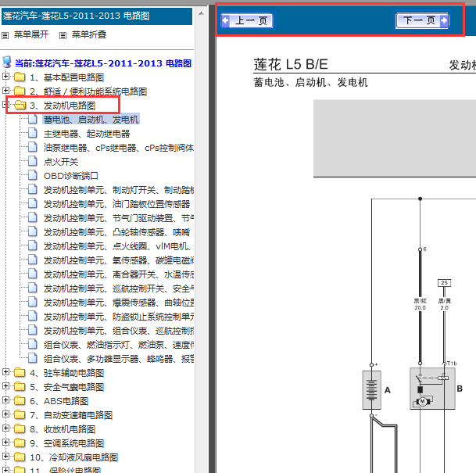Click folder icon of 1、基本配置电路图
Screen dimensions: 476x473
pyautogui.click(x=20, y=77)
